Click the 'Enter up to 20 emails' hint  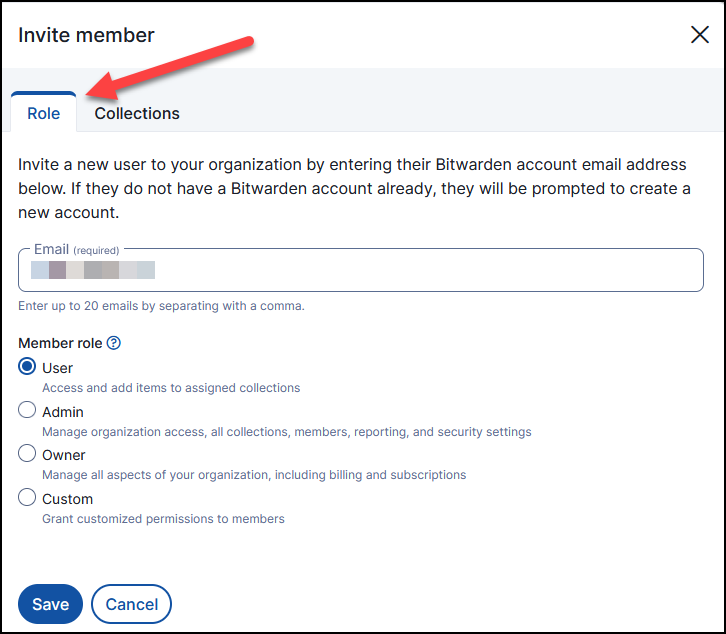click(161, 306)
